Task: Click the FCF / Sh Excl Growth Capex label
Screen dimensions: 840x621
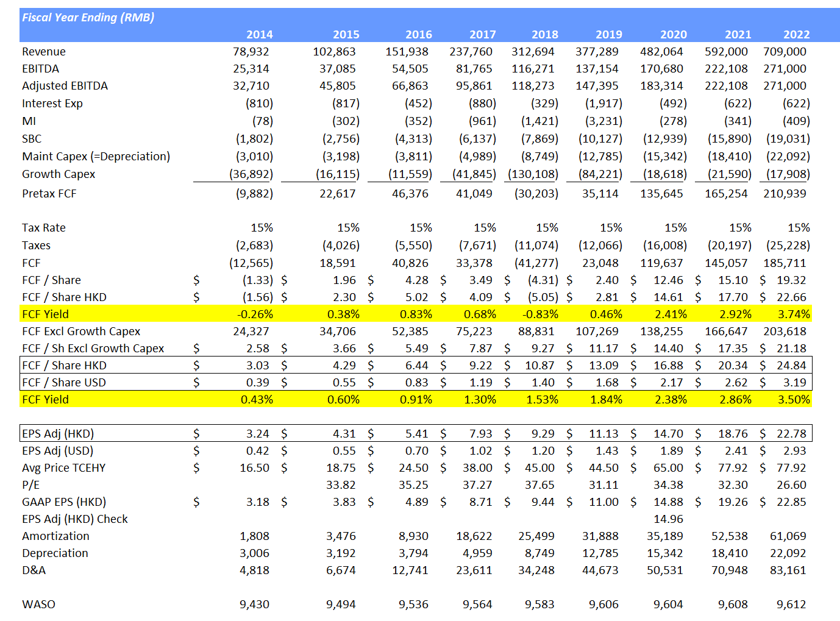Action: (x=93, y=349)
